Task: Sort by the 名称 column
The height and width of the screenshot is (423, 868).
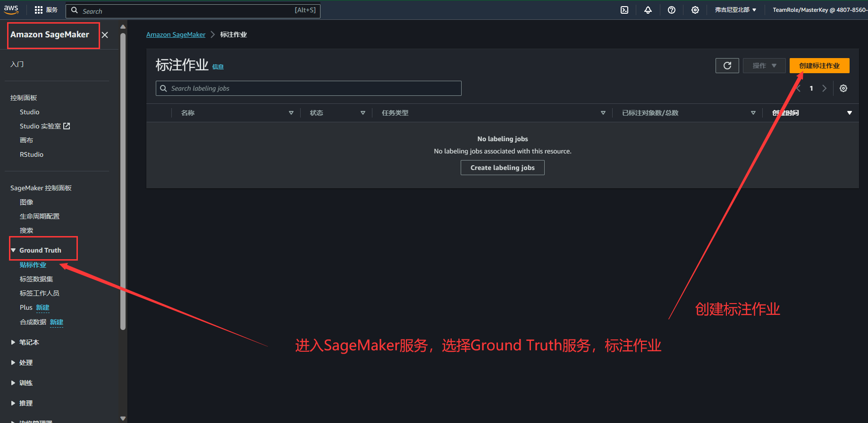Action: point(291,113)
